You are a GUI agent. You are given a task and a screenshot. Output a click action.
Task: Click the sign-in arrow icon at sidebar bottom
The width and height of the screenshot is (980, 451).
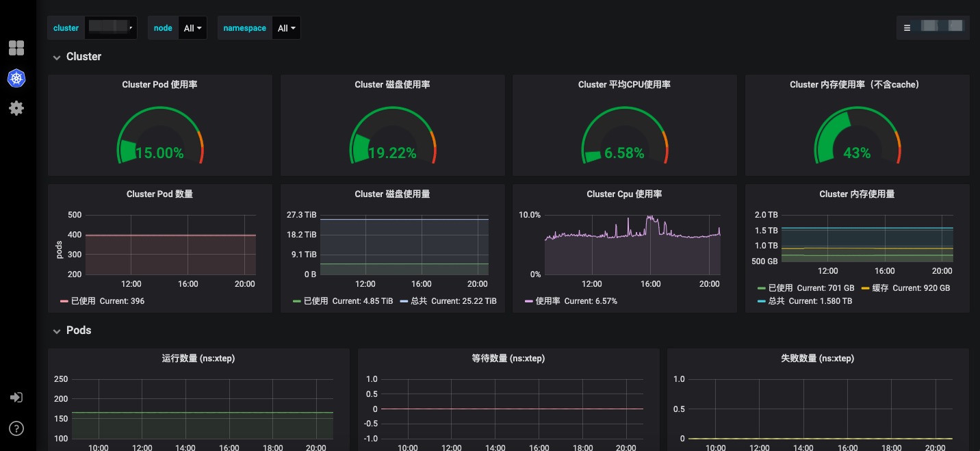(x=16, y=397)
